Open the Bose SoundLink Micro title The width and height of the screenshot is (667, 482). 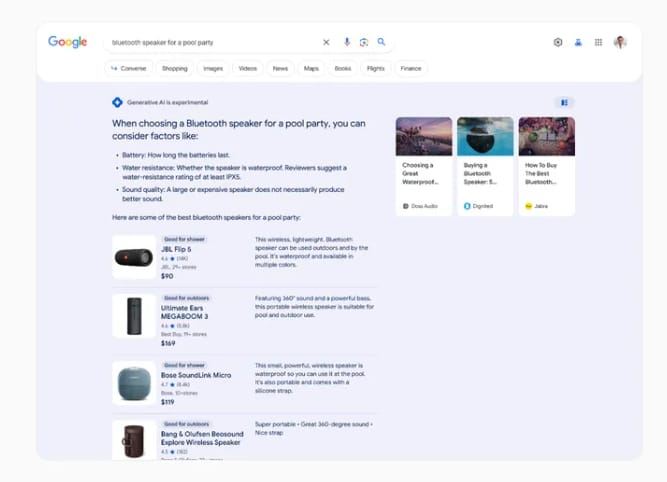pyautogui.click(x=196, y=375)
